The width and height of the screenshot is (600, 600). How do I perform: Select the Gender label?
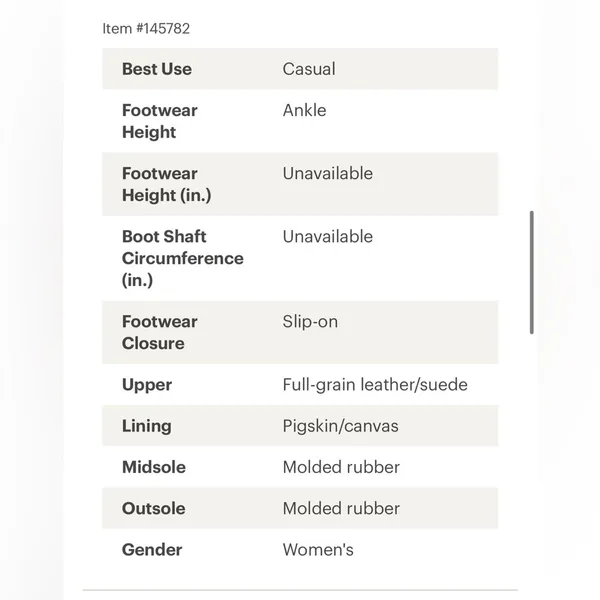(x=152, y=550)
